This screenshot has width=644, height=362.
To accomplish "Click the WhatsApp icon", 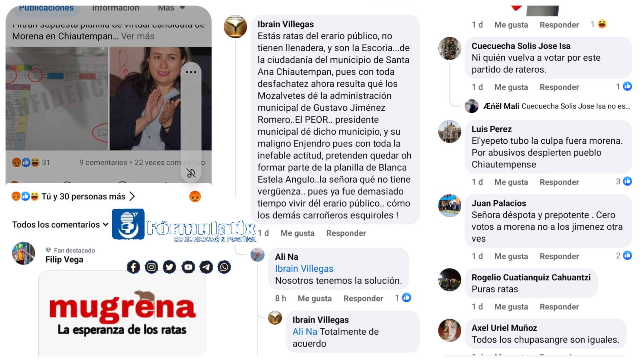I will point(224,267).
